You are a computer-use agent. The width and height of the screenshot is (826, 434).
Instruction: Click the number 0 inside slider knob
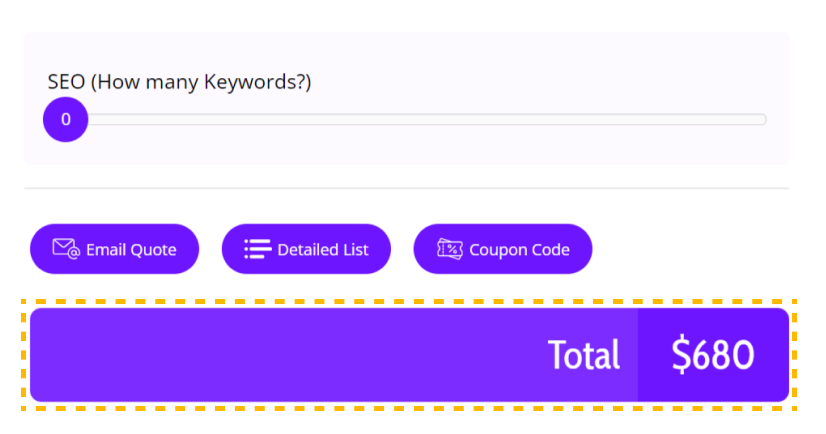click(66, 120)
